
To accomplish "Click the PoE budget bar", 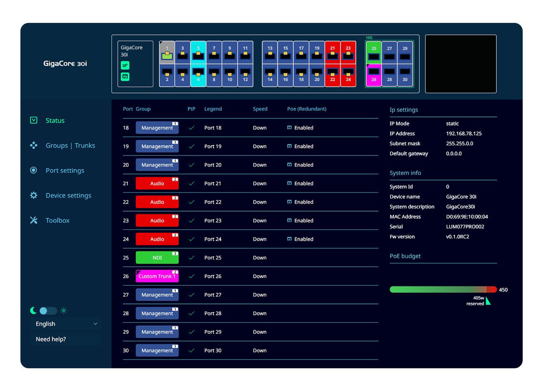I will coord(443,290).
